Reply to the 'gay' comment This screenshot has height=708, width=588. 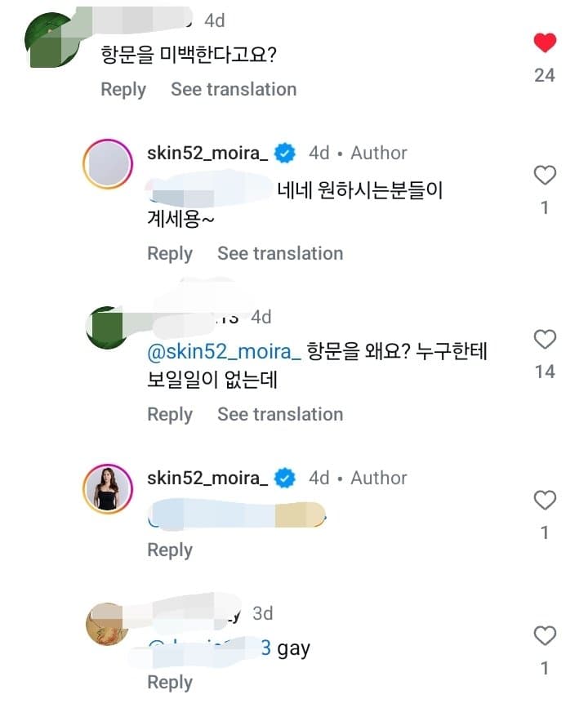(x=170, y=682)
